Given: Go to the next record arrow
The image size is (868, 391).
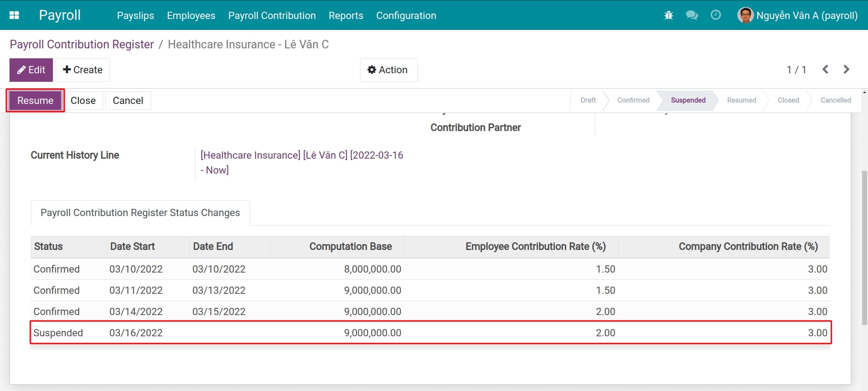Looking at the screenshot, I should (x=846, y=70).
